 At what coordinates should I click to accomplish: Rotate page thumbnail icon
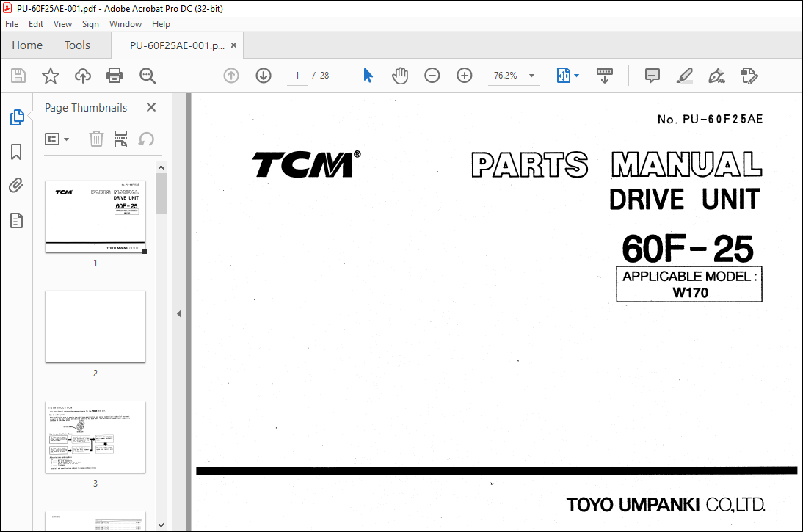[x=146, y=139]
